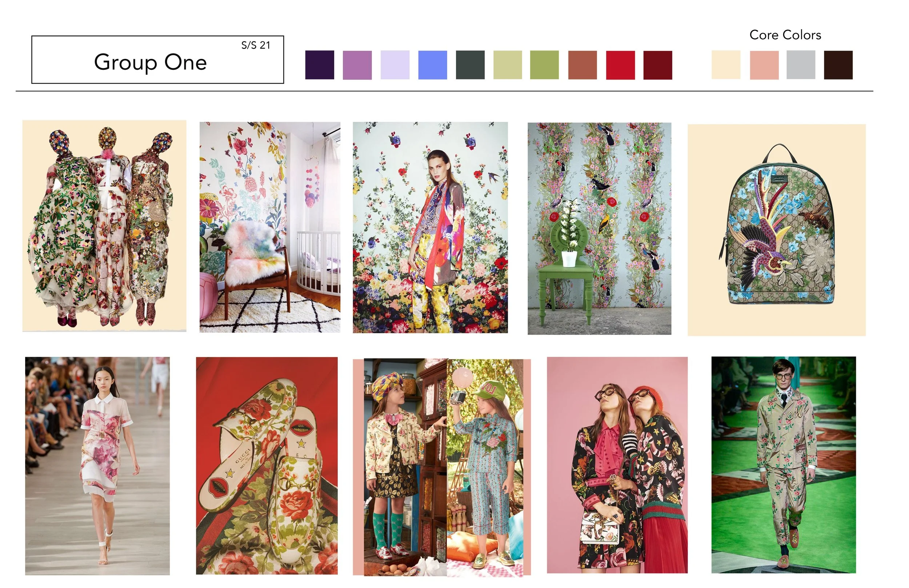Select the embroidered bird backpack image
The image size is (909, 588).
(x=777, y=230)
